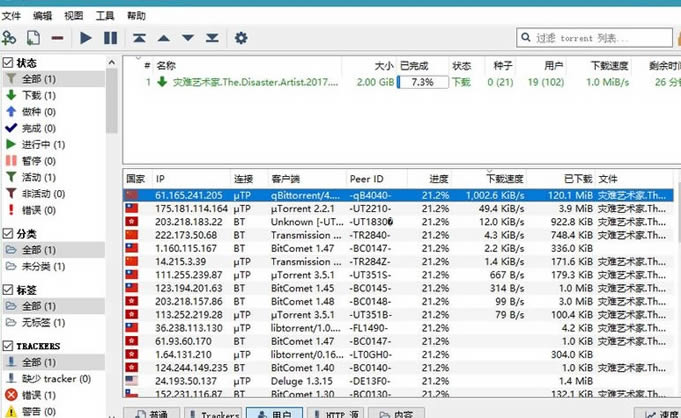
Task: Select the tracker 错误 (1) filter
Action: pos(54,395)
